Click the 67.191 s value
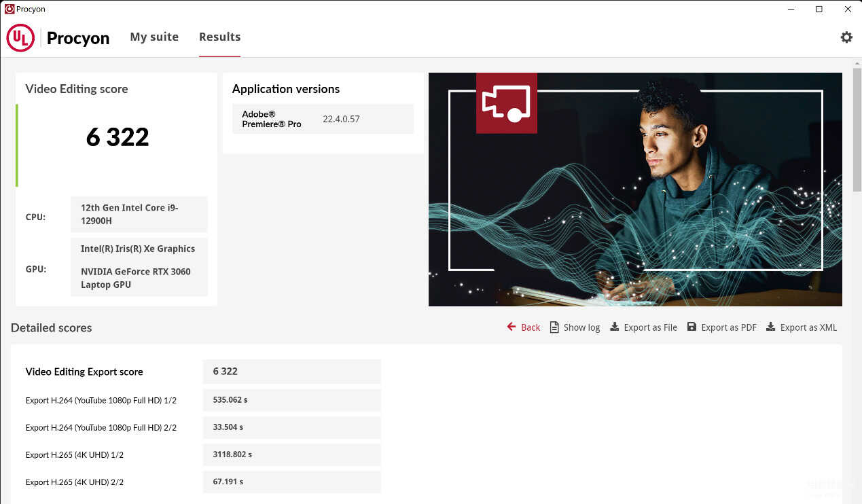This screenshot has height=504, width=862. (228, 482)
